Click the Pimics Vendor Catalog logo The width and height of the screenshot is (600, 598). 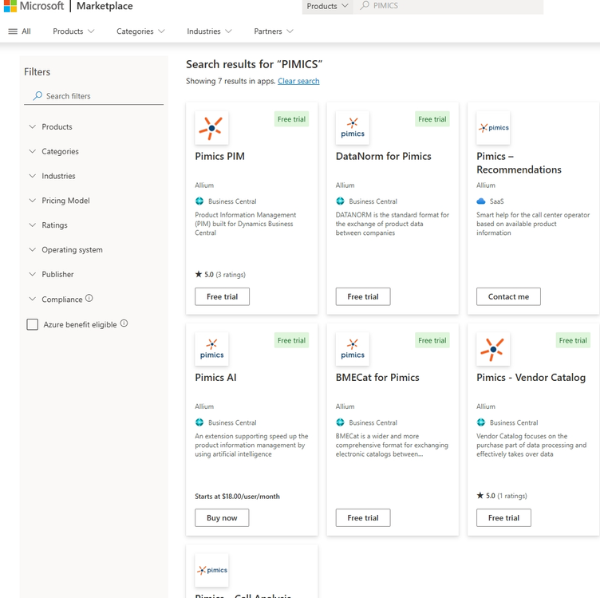493,349
